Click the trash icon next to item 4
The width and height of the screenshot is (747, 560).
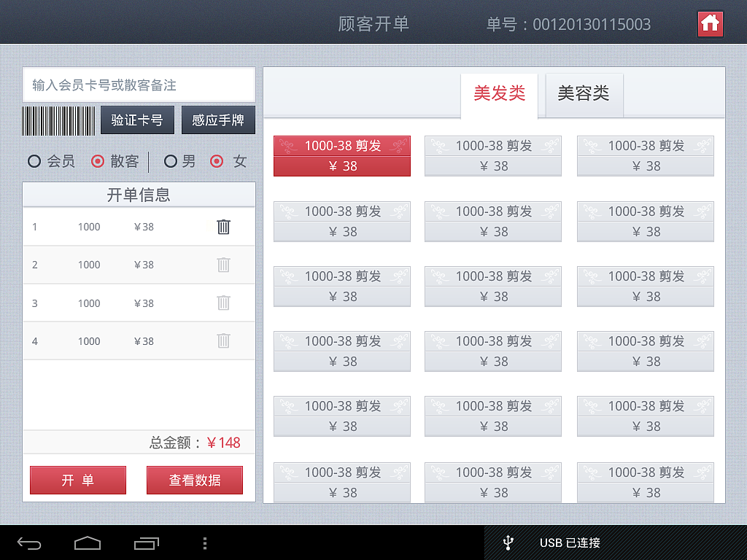coord(223,341)
